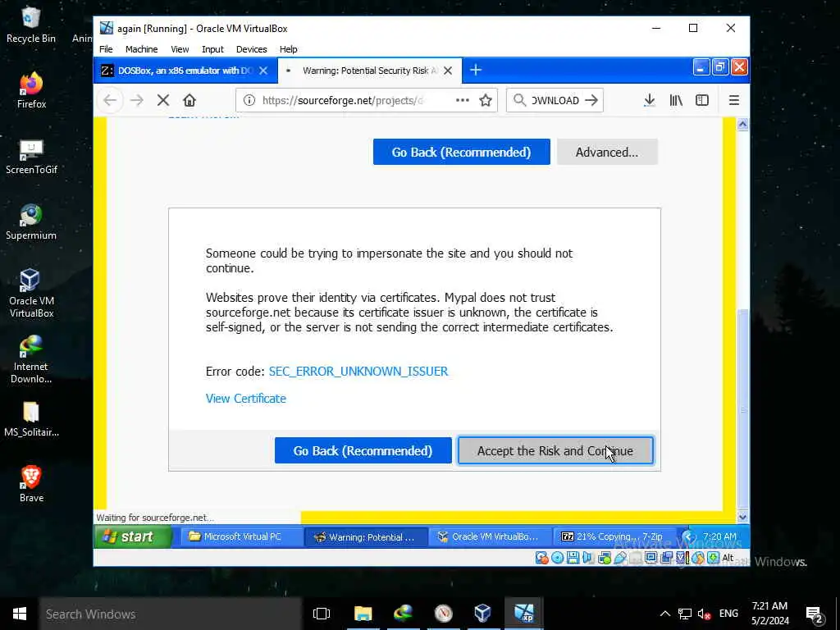Click the Advanced... button

tap(607, 152)
